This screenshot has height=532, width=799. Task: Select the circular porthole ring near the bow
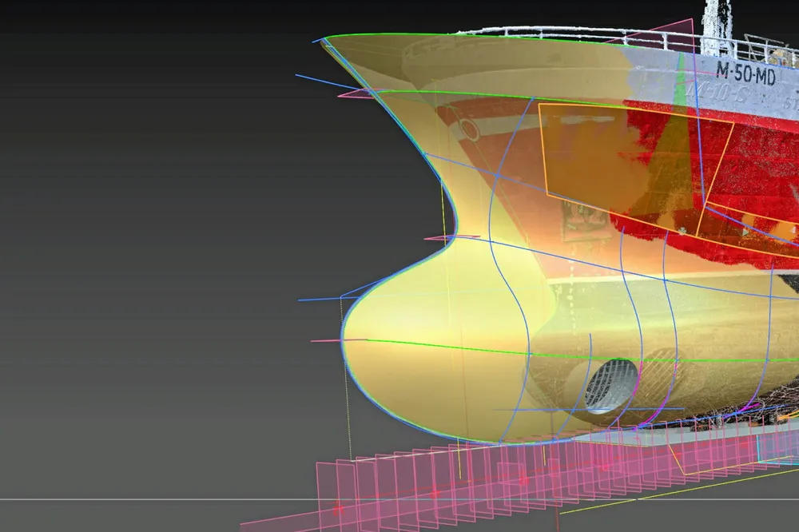click(469, 129)
